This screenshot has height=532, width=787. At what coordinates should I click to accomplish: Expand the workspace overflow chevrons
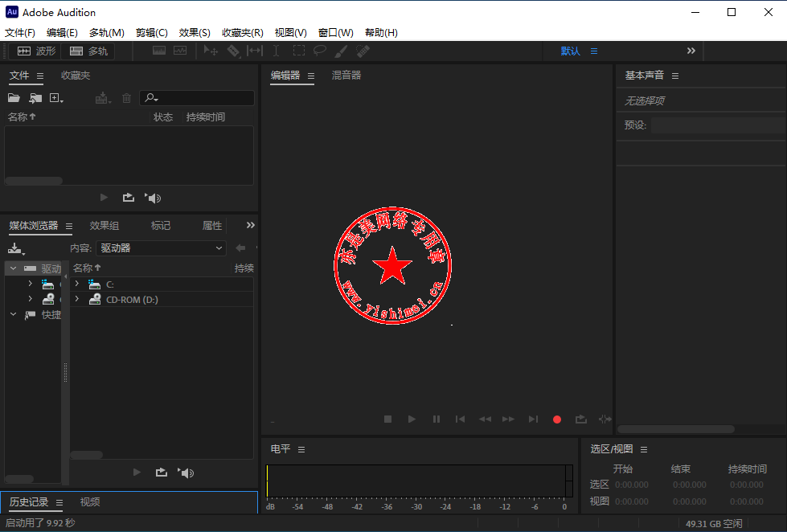pos(691,51)
